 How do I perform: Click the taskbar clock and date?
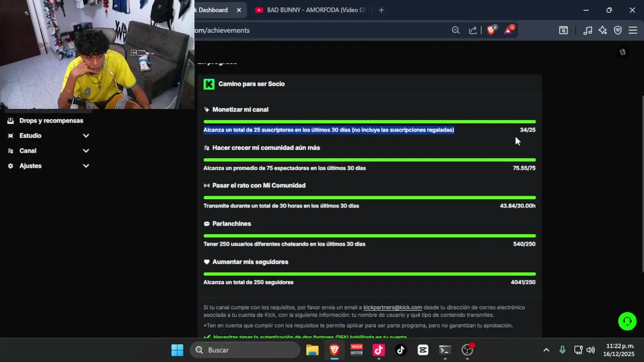pos(619,350)
